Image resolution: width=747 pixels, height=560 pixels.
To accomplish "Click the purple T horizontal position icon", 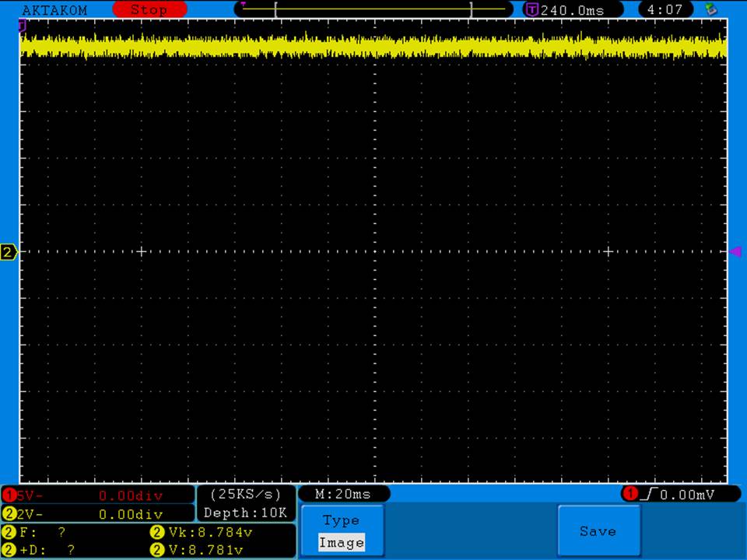I will point(532,10).
